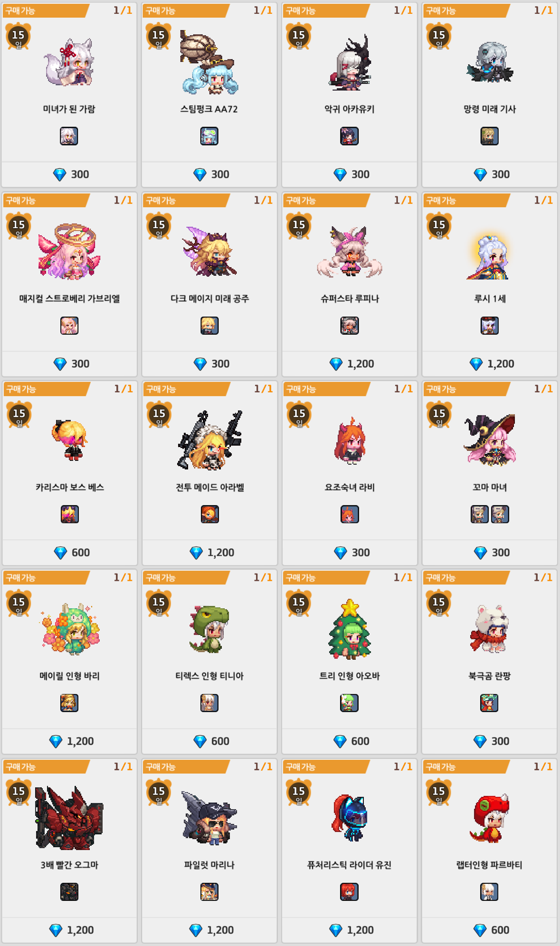Open the 파일럿 마리나 costume card name
Viewport: 560px width, 946px height.
209,865
